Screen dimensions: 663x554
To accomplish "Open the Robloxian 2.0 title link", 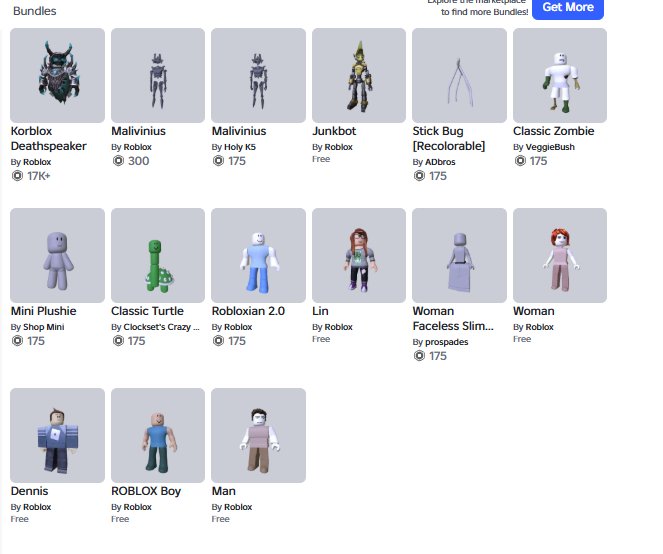I will click(248, 311).
